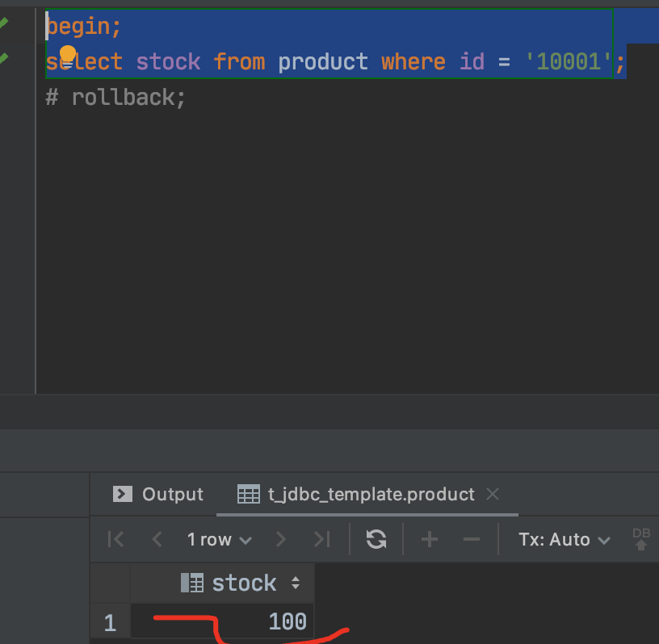Open the Tx: Auto transaction dropdown
Image resolution: width=659 pixels, height=644 pixels.
point(564,539)
